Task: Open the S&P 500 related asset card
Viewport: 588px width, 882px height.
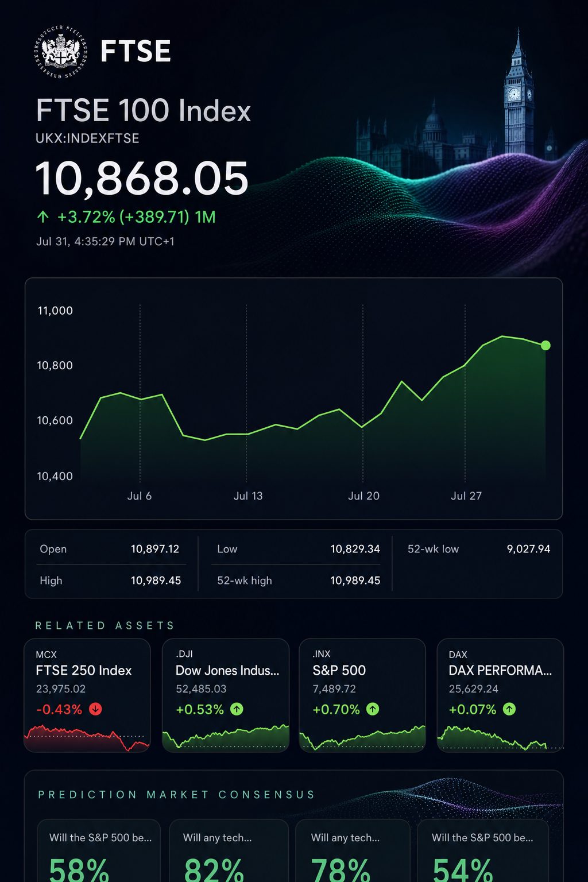Action: 362,695
